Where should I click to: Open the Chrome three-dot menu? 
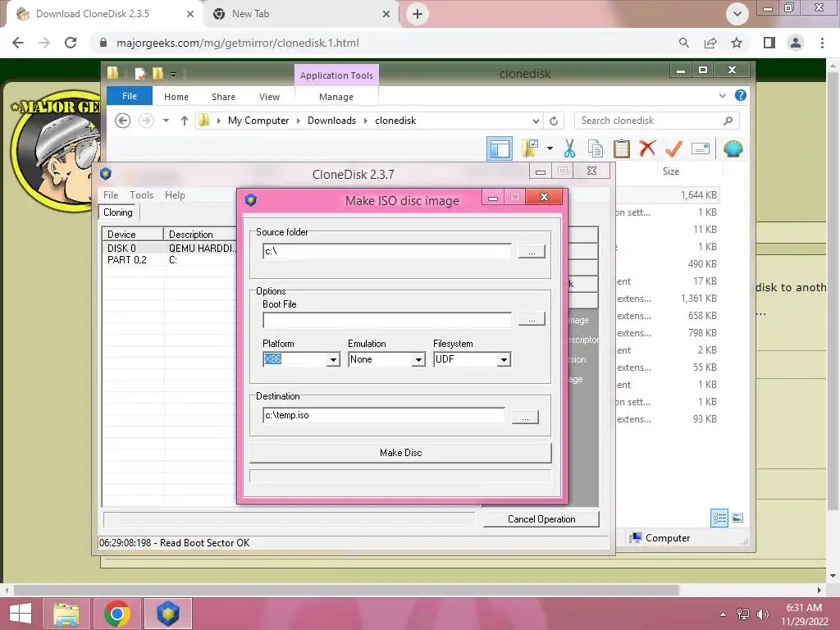[x=822, y=43]
